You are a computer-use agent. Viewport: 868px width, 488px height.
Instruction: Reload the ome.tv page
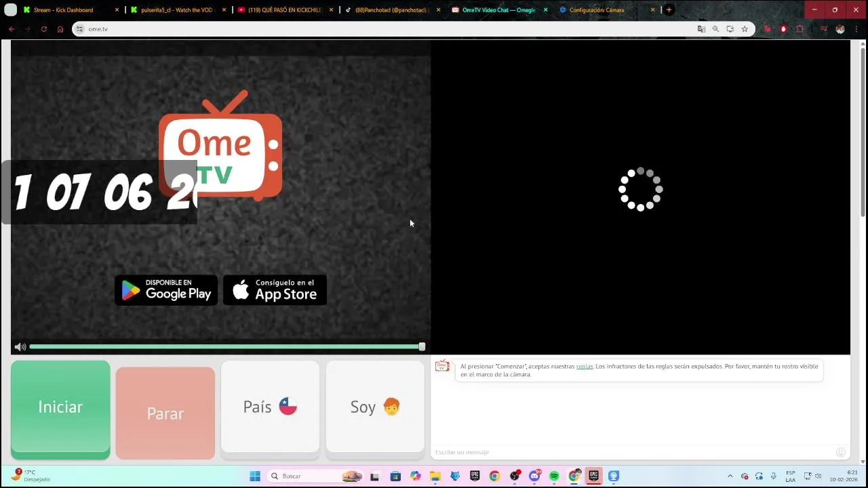(44, 29)
